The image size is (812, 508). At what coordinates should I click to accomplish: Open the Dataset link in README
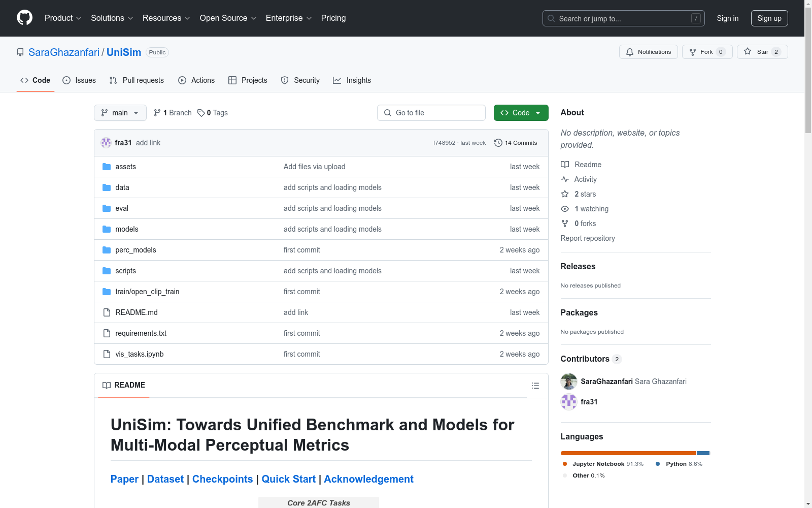pyautogui.click(x=165, y=479)
